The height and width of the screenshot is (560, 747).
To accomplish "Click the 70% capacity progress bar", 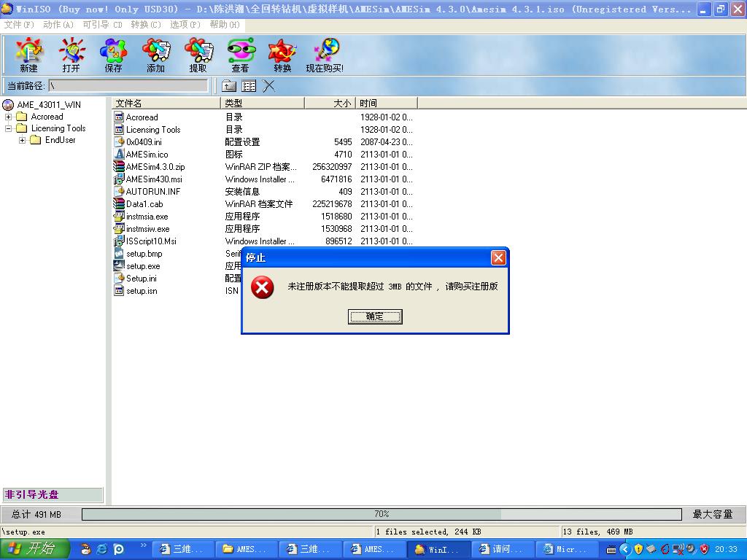I will [382, 514].
